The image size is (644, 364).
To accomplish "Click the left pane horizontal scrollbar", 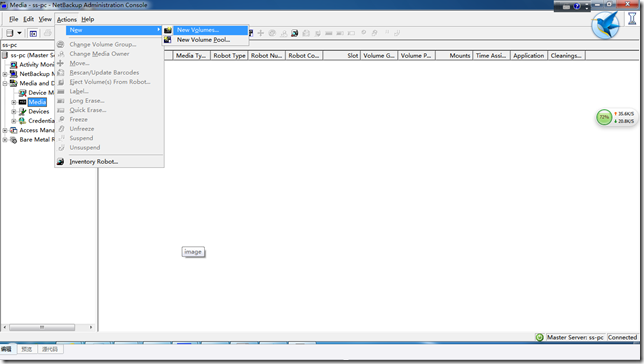I will (x=48, y=327).
